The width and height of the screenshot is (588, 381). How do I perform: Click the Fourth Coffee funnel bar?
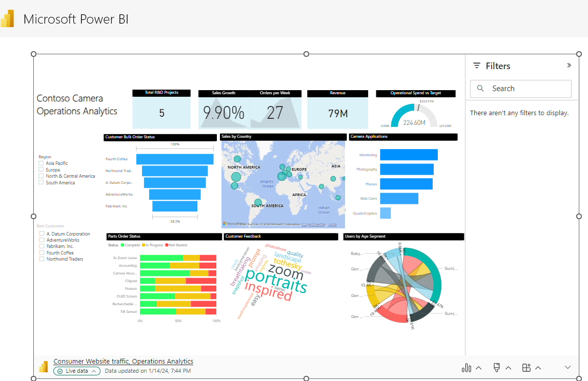click(x=175, y=159)
